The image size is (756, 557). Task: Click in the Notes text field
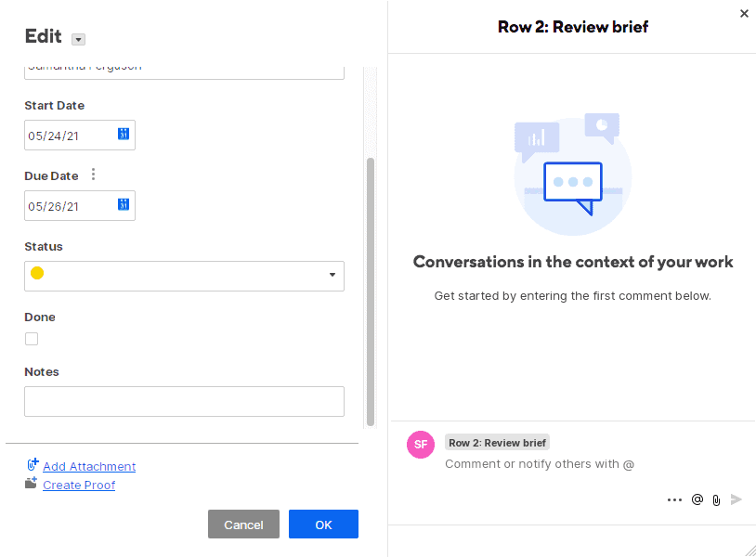click(x=184, y=401)
